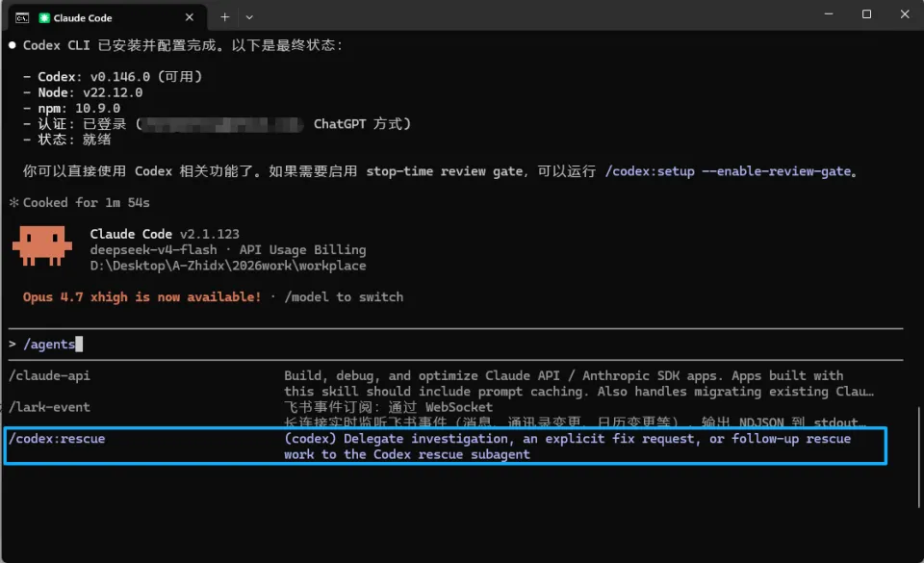Click the terminal vertical scrollbar
Viewport: 924px width, 563px height.
(x=919, y=456)
